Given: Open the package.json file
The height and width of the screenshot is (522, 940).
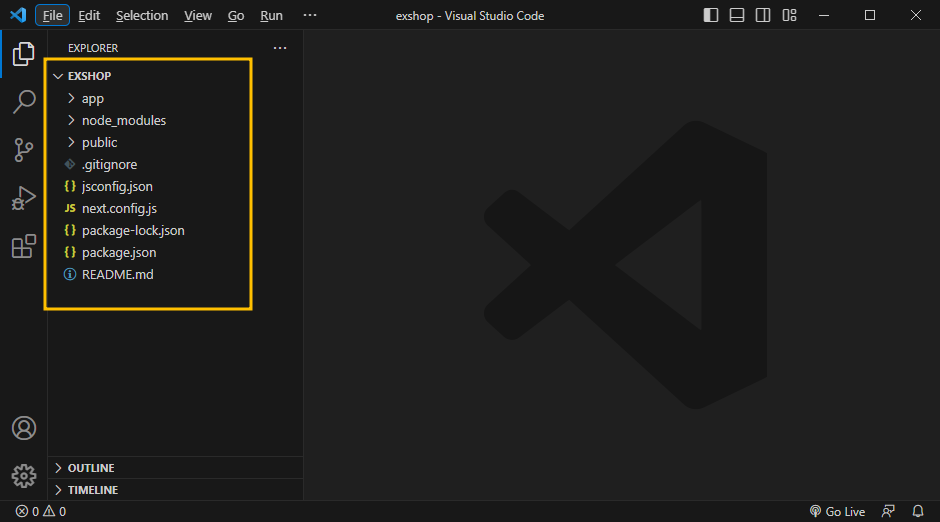Looking at the screenshot, I should (x=175, y=252).
